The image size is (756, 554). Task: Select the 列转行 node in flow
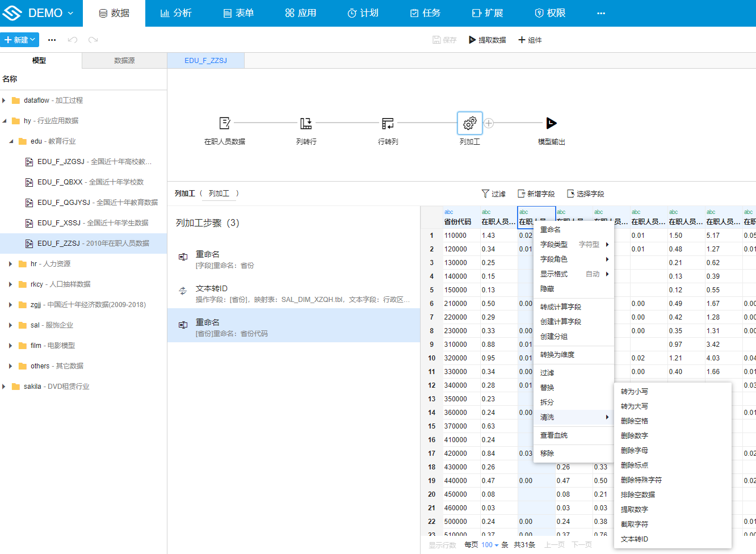pyautogui.click(x=306, y=123)
